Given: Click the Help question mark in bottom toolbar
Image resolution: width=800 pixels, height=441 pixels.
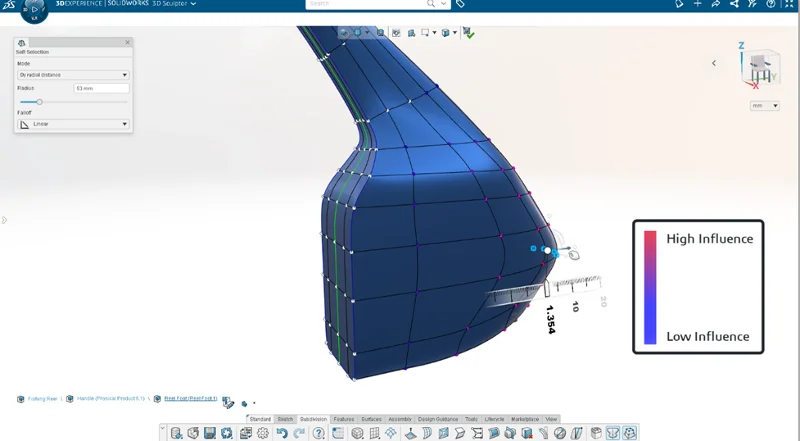Looking at the screenshot, I should 318,433.
